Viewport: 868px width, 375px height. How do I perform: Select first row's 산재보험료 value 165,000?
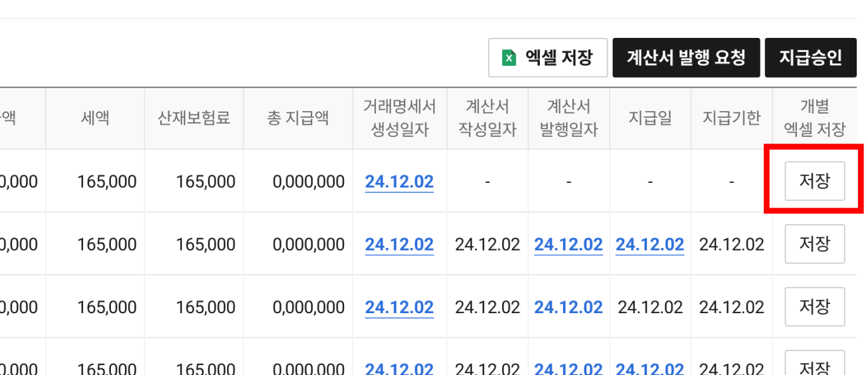206,182
